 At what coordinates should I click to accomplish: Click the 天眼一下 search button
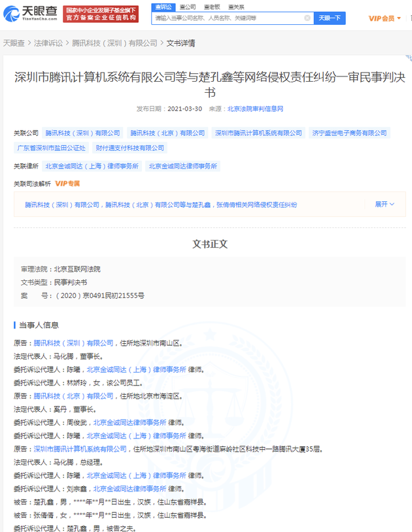[330, 18]
